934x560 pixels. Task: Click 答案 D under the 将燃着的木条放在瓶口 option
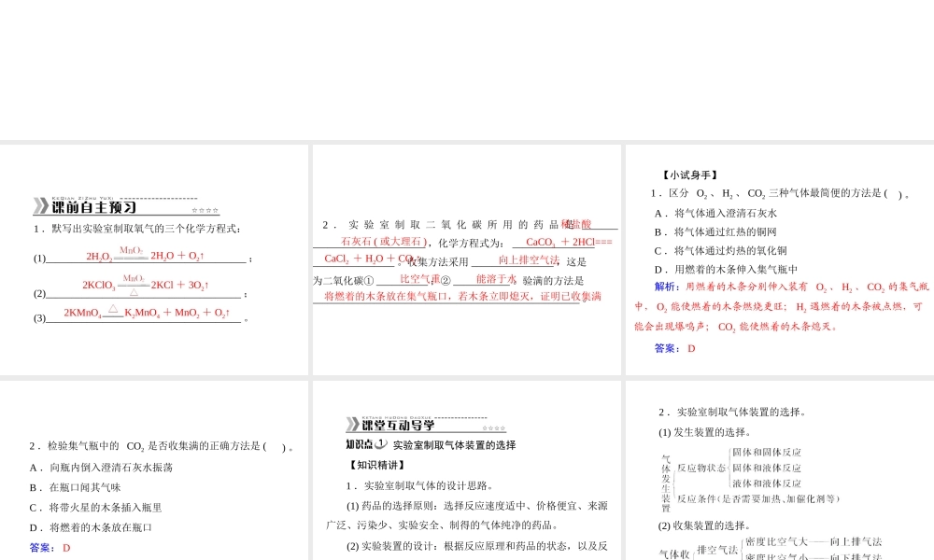click(x=50, y=548)
